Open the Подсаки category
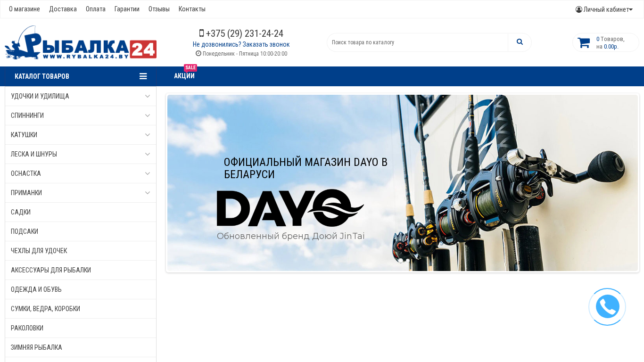644x362 pixels. click(x=81, y=231)
